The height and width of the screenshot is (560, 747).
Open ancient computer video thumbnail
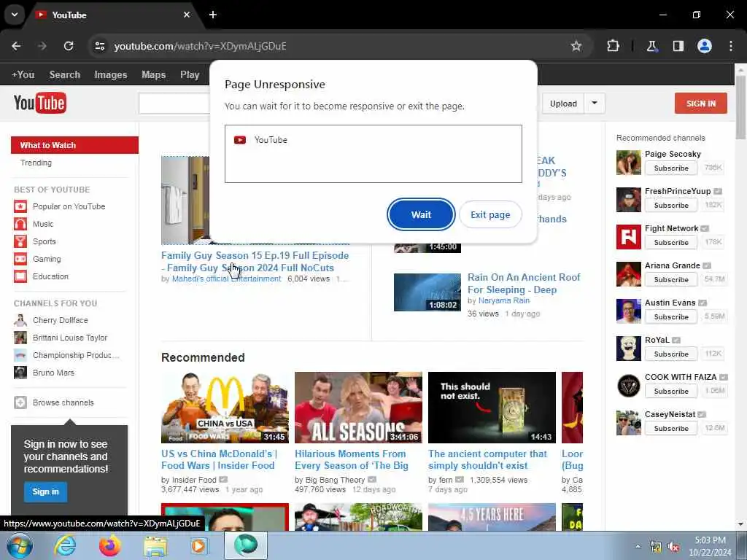click(x=492, y=408)
